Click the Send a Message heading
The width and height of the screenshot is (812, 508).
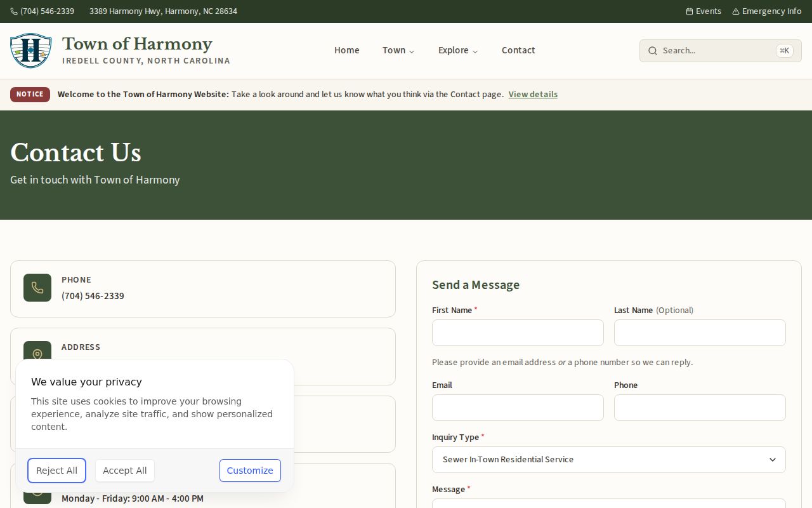point(476,285)
